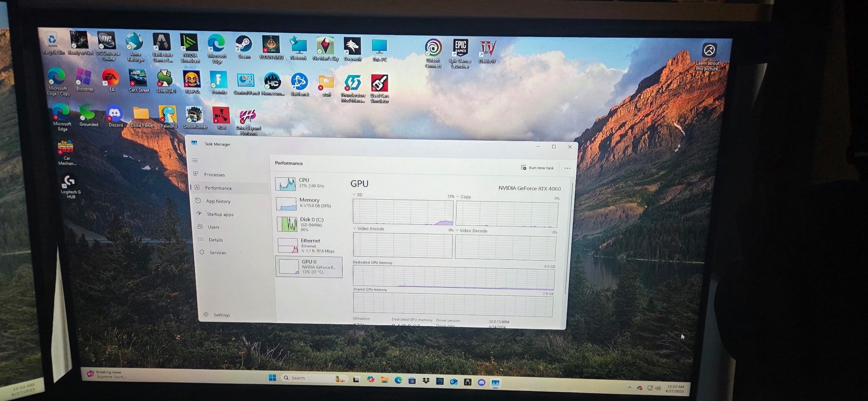Select the Battle.net desktop icon
868x401 pixels.
300,84
